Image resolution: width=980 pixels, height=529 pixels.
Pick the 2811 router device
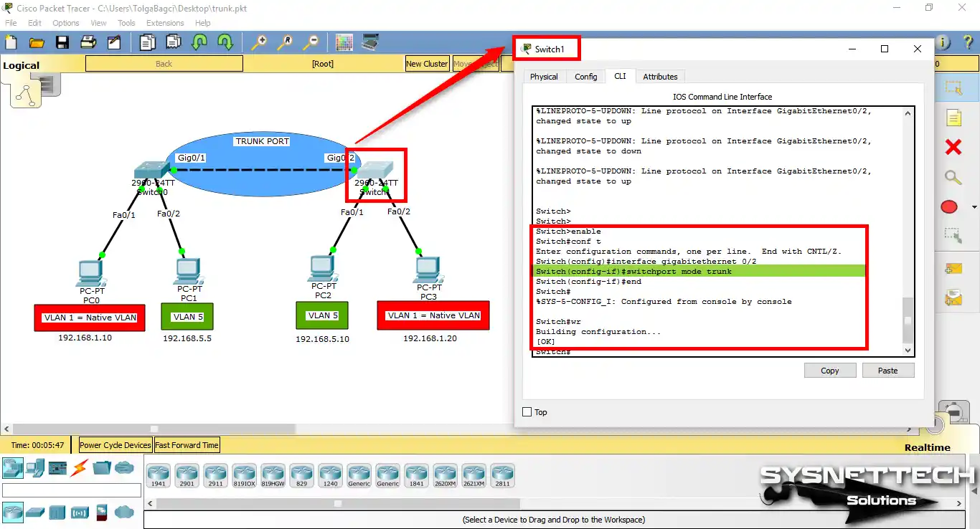[502, 475]
